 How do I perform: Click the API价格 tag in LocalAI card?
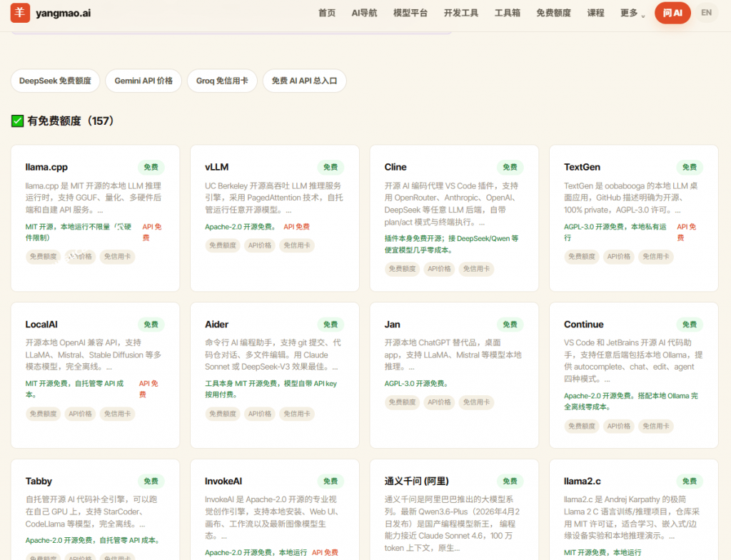point(80,414)
